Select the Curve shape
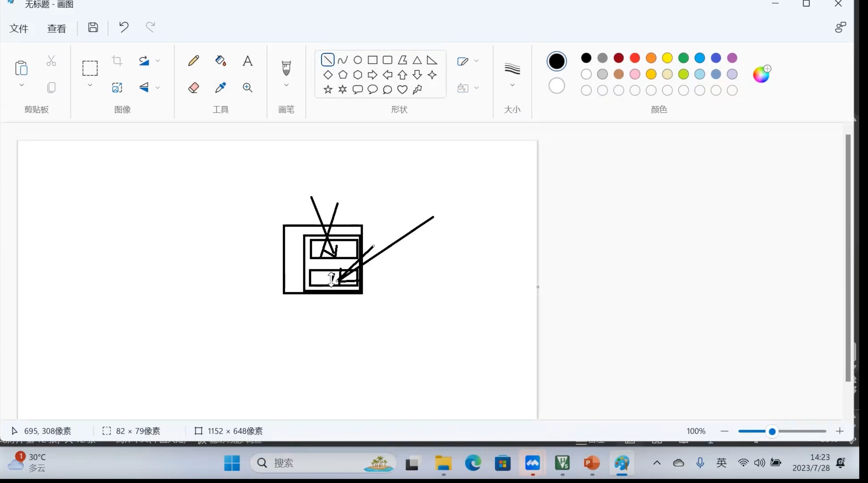The width and height of the screenshot is (868, 483). (342, 60)
